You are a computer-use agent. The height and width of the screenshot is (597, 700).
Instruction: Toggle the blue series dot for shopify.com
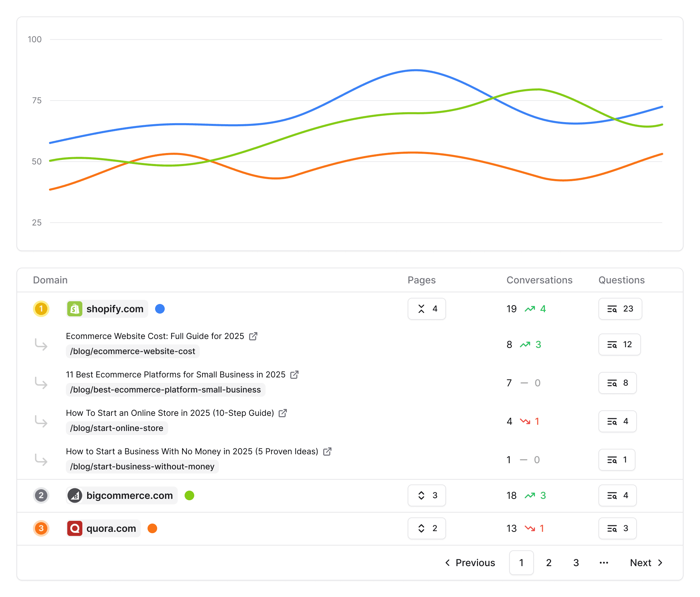(x=160, y=309)
